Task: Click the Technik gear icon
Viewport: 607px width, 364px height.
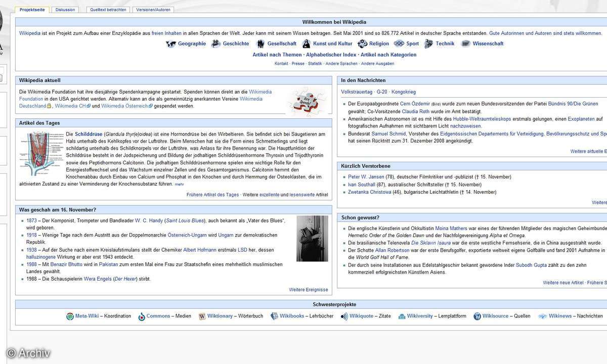Action: 428,43
